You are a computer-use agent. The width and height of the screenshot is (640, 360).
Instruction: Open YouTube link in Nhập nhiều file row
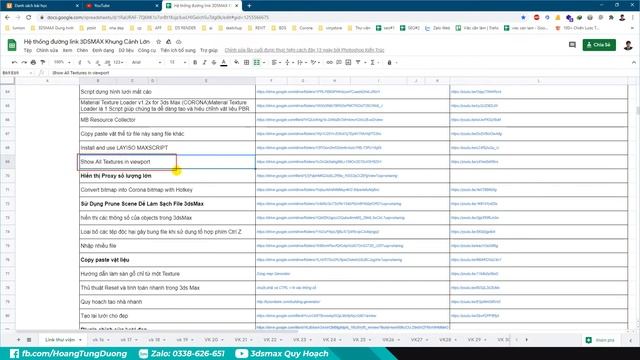[474, 246]
